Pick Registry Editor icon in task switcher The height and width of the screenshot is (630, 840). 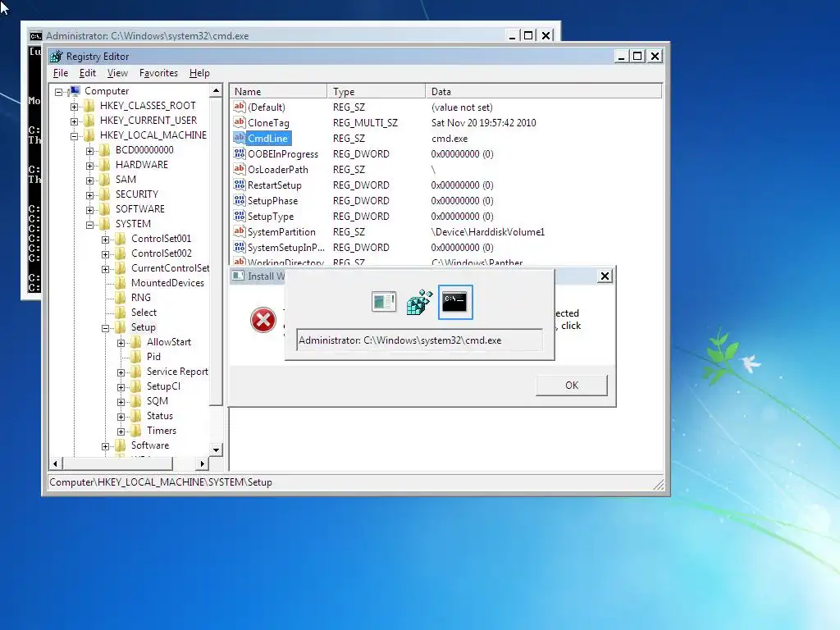click(x=419, y=302)
